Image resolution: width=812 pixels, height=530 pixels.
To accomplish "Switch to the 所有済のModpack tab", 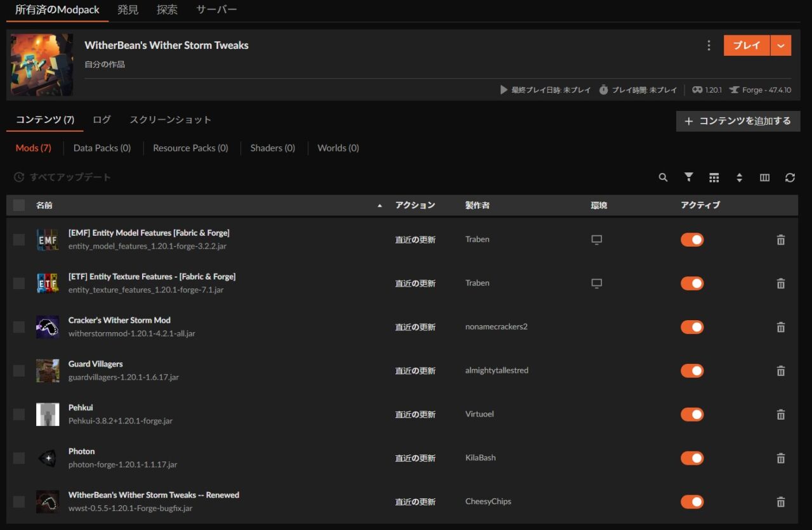I will [x=57, y=10].
